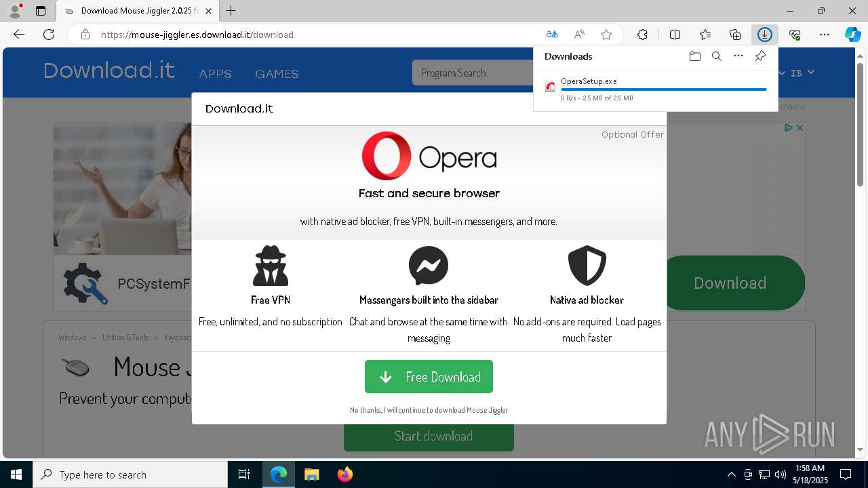This screenshot has width=868, height=488.
Task: Click the Native ad blocker heading
Action: point(587,300)
